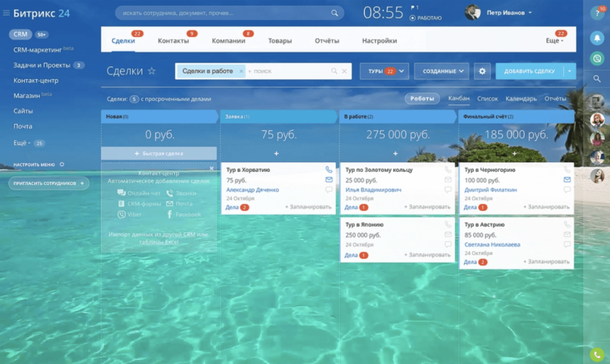Image resolution: width=610 pixels, height=364 pixels.
Task: Open the green phone dialer button
Action: (597, 354)
